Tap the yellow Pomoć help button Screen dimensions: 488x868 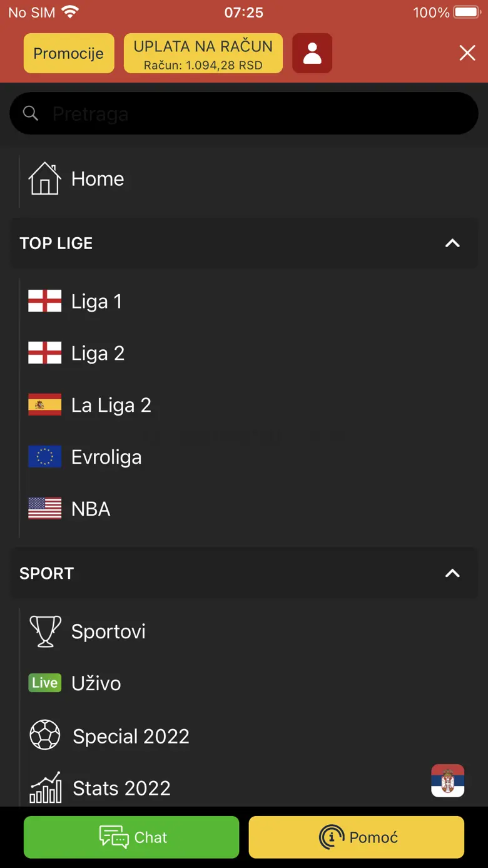(x=357, y=837)
